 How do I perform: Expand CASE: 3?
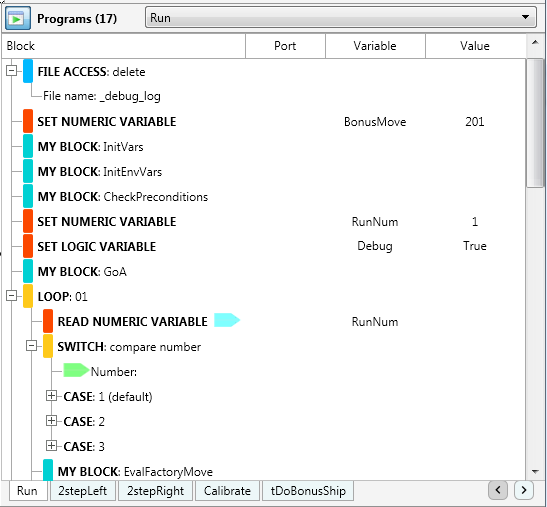[x=51, y=446]
